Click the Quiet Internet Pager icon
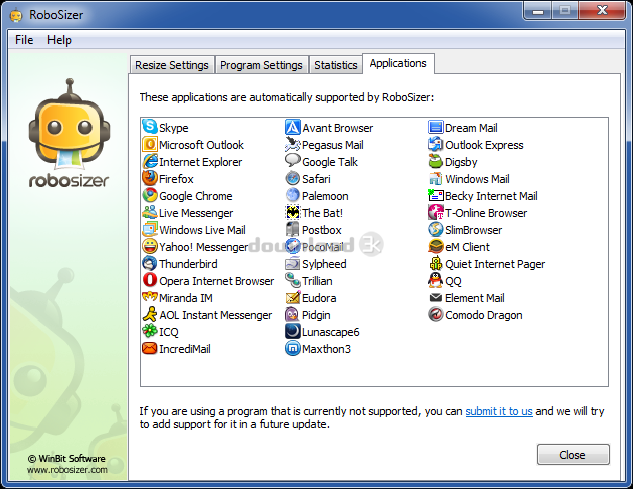Image resolution: width=633 pixels, height=489 pixels. click(436, 263)
